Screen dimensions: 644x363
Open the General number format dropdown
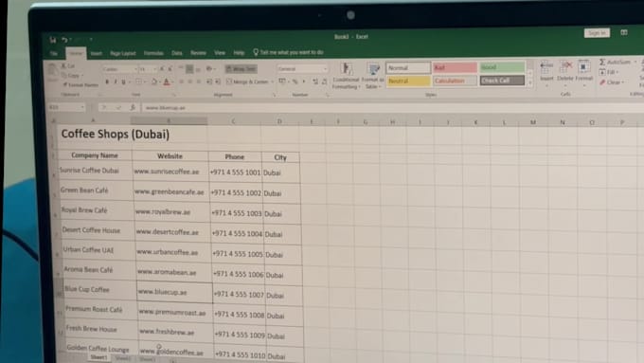coord(325,68)
